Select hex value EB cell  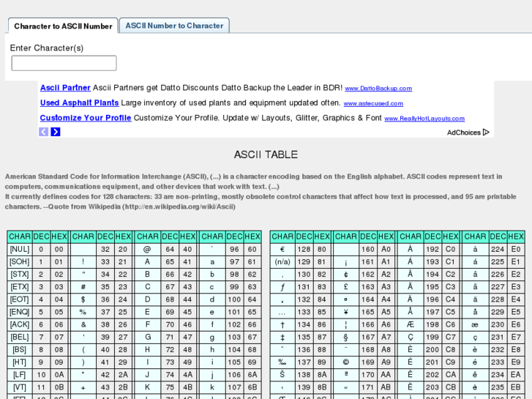pos(516,387)
